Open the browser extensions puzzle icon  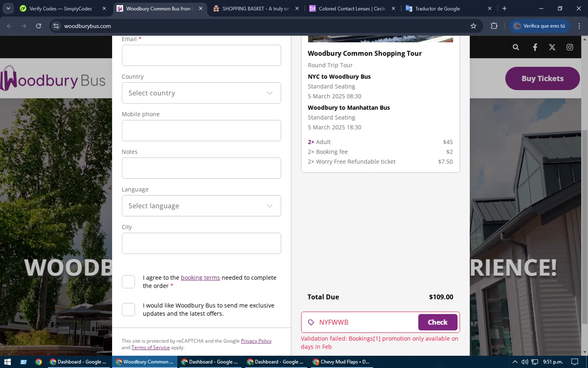click(x=494, y=26)
